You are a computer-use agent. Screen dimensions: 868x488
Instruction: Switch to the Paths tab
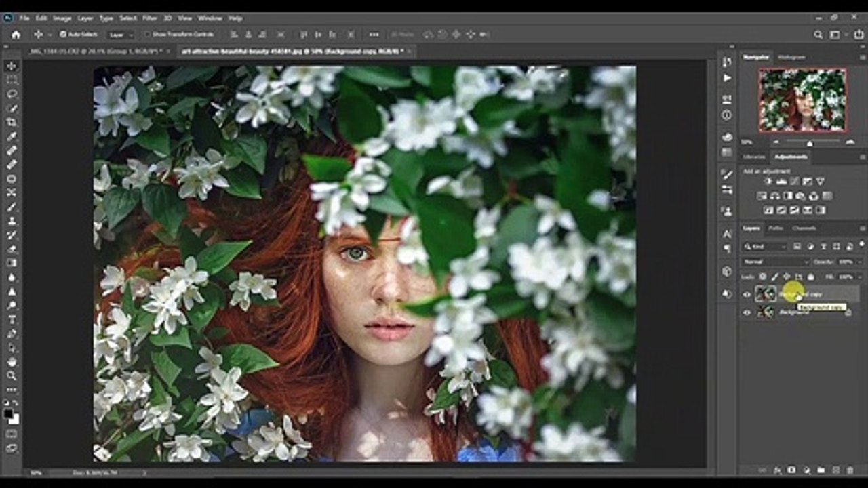pos(776,228)
